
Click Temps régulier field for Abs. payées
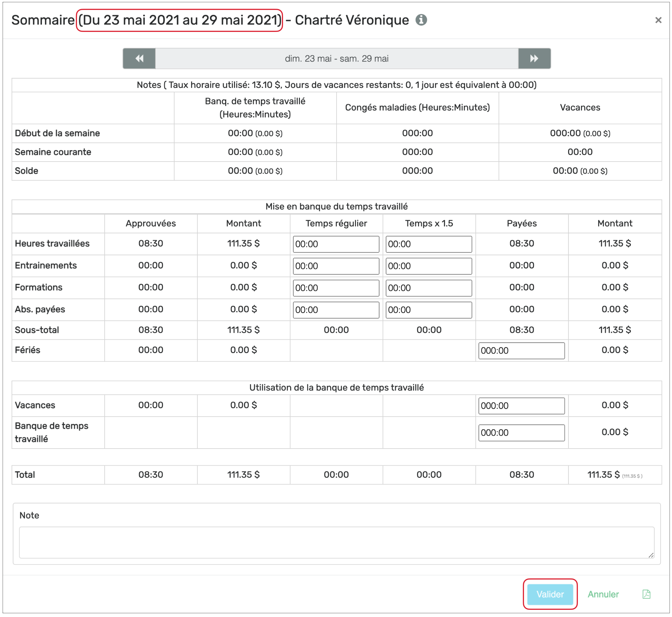pyautogui.click(x=336, y=310)
